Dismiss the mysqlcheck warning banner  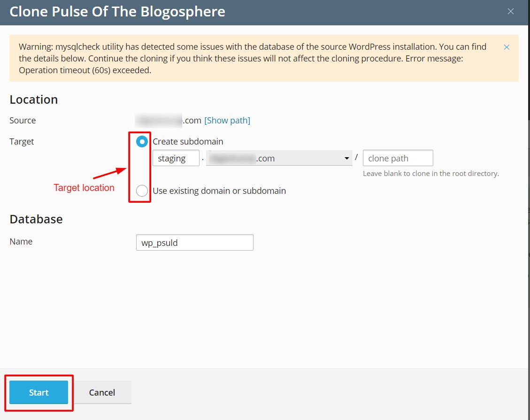click(x=507, y=47)
